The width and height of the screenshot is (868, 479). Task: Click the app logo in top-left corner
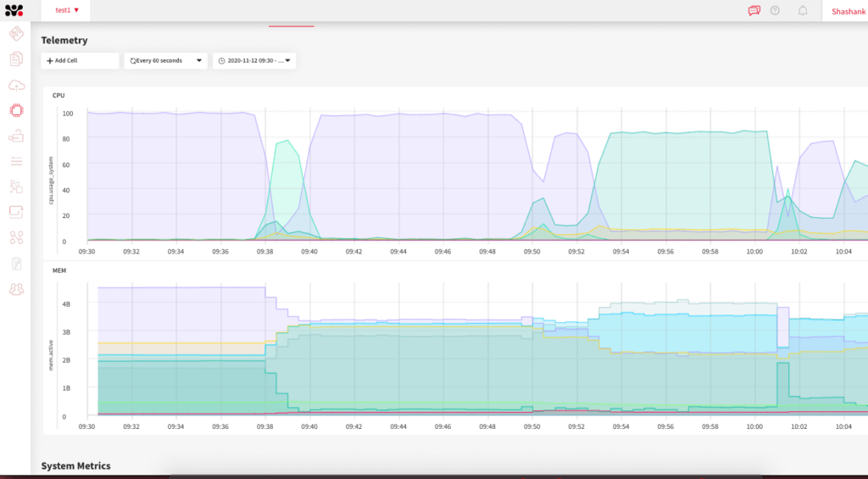14,10
